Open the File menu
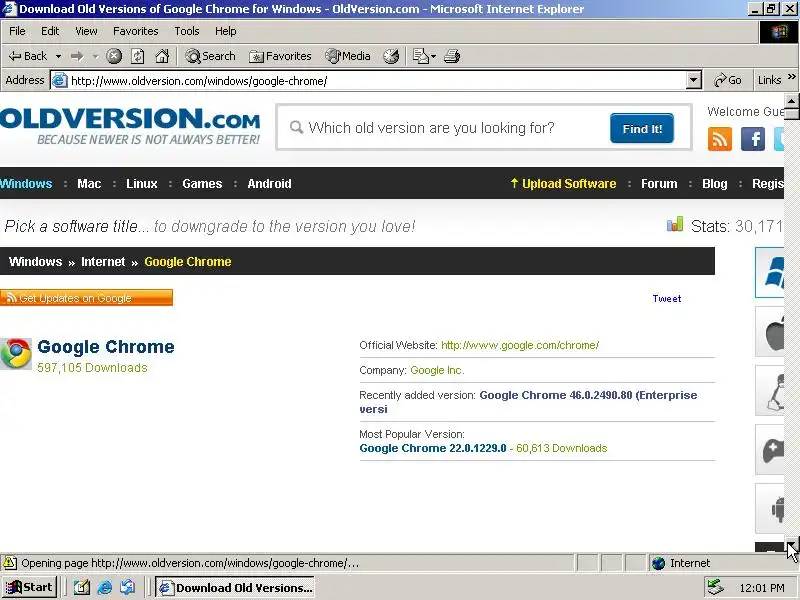This screenshot has width=800, height=600. [x=17, y=31]
